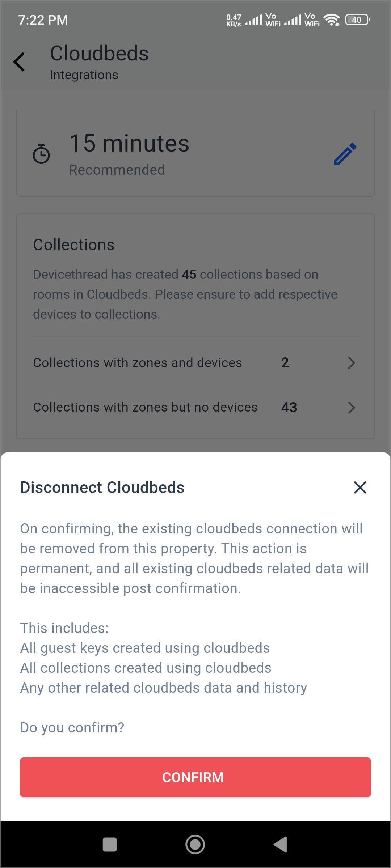This screenshot has width=391, height=868.
Task: Select "Collections with zones and devices" label
Action: click(x=138, y=363)
